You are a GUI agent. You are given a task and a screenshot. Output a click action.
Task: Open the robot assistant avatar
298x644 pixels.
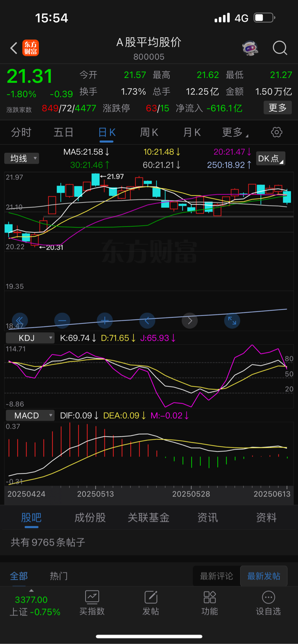[250, 48]
